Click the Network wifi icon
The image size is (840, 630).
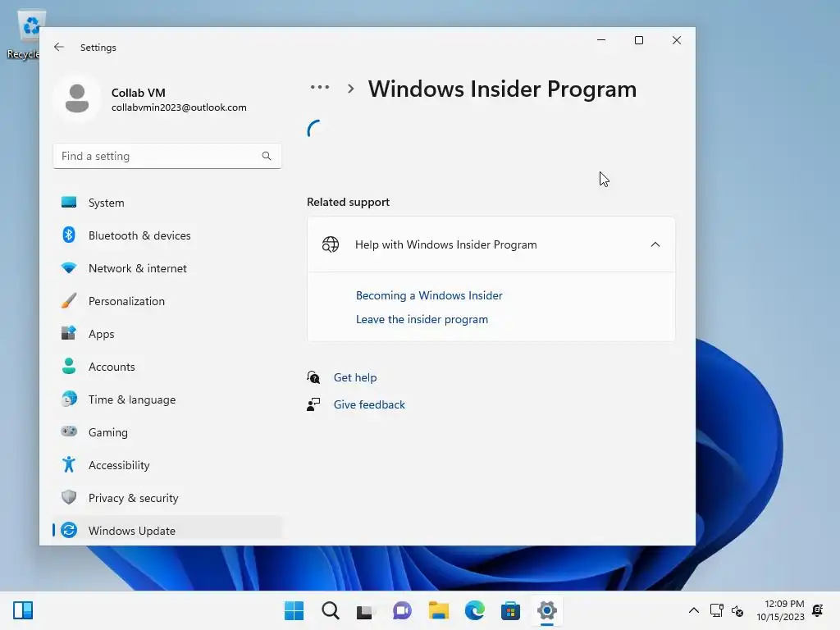pyautogui.click(x=69, y=268)
